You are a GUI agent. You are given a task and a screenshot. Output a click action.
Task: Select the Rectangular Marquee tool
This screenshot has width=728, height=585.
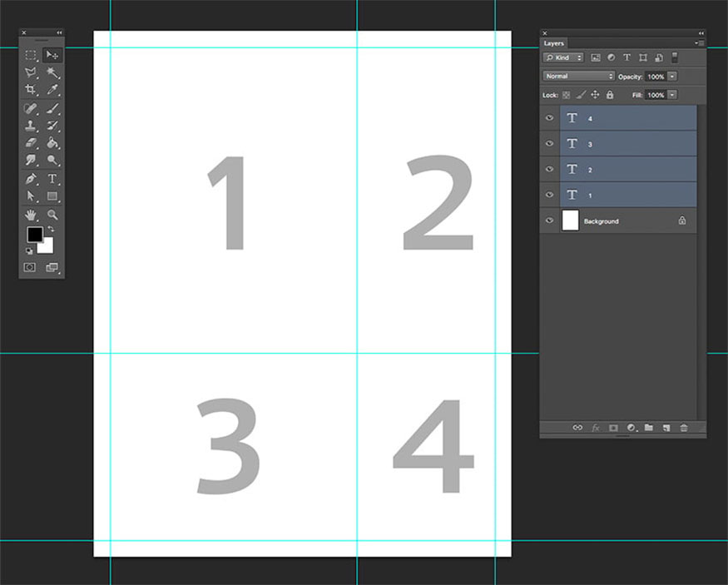tap(31, 55)
